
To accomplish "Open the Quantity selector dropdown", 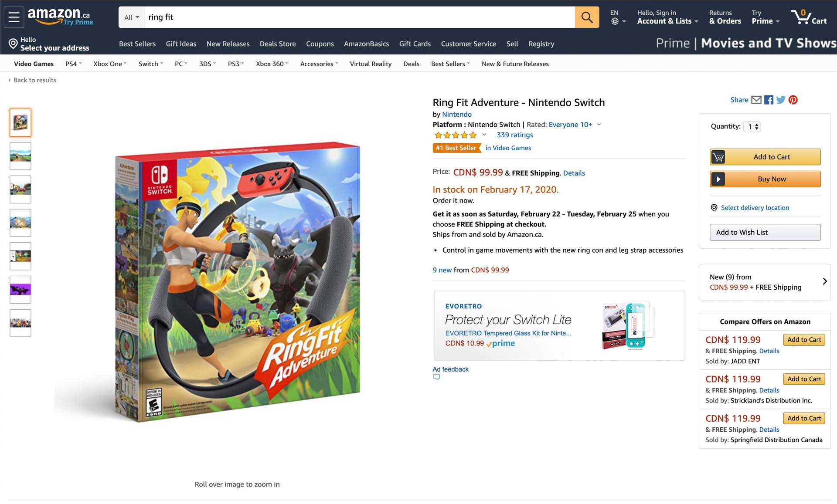I will point(753,127).
